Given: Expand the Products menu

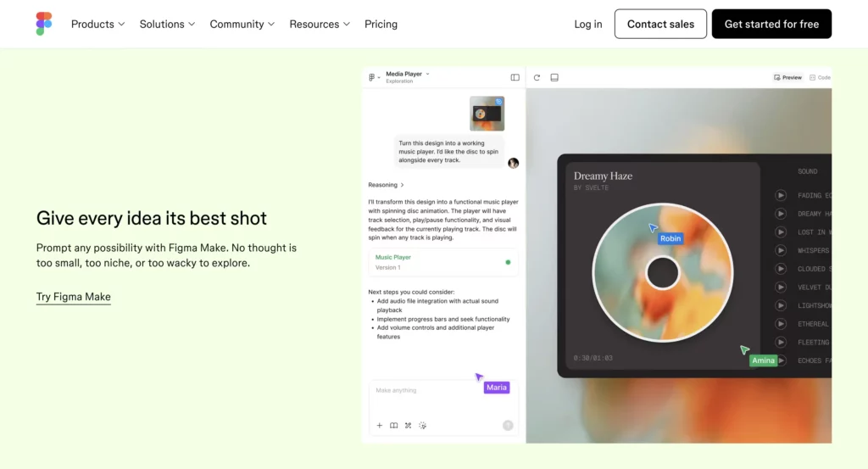Looking at the screenshot, I should (98, 24).
